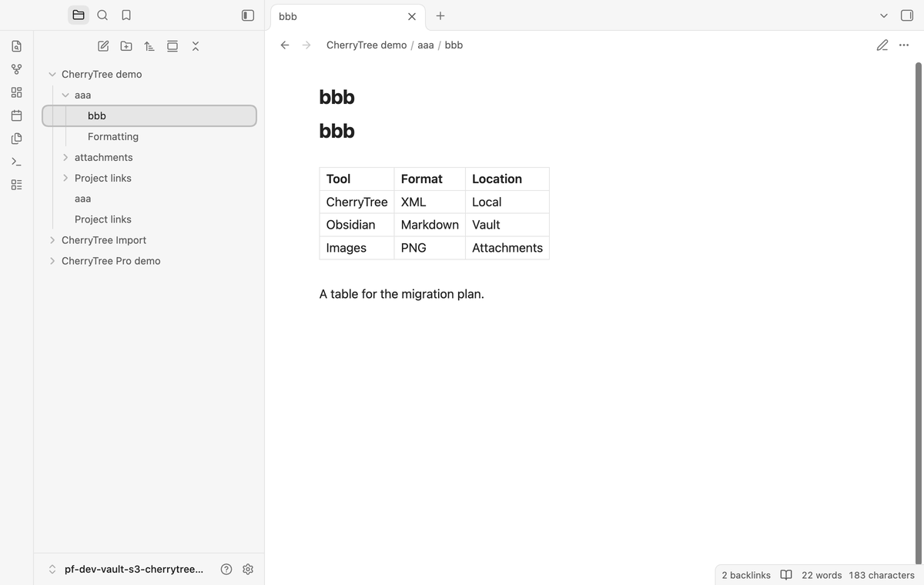Viewport: 924px width, 585px height.
Task: Create a new folder icon
Action: point(126,46)
